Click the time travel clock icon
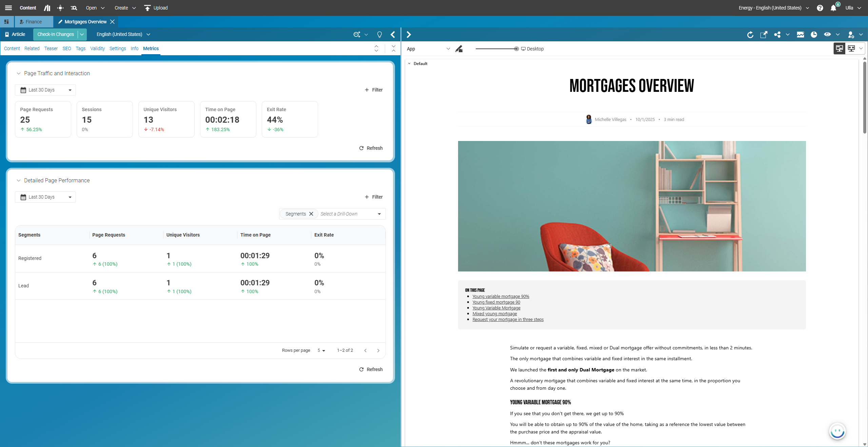The height and width of the screenshot is (447, 868). tap(814, 35)
